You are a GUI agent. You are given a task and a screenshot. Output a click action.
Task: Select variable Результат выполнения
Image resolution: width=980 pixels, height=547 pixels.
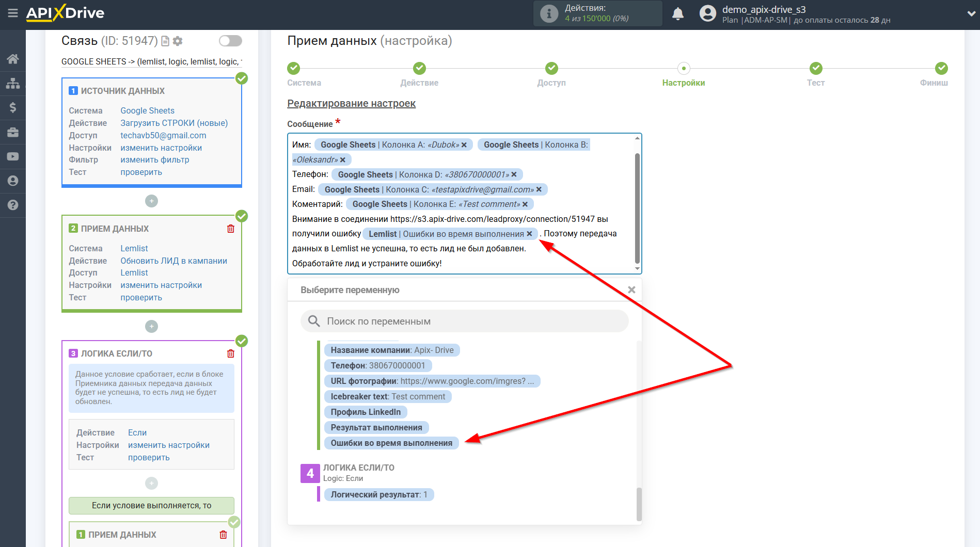click(x=376, y=427)
